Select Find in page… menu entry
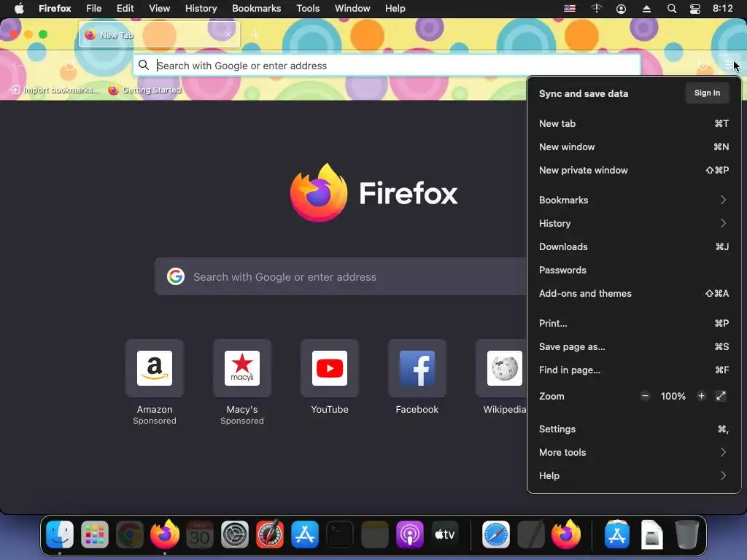The height and width of the screenshot is (560, 747). point(634,370)
